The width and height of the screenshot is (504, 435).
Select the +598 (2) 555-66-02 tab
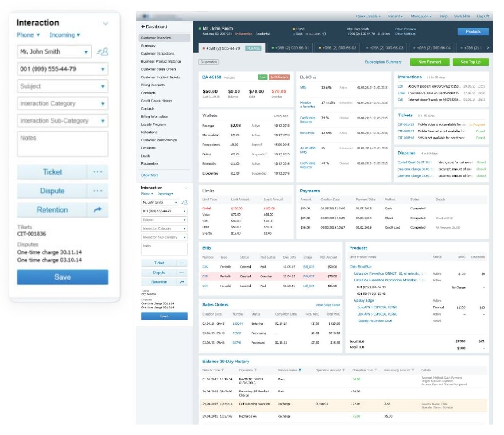(337, 48)
